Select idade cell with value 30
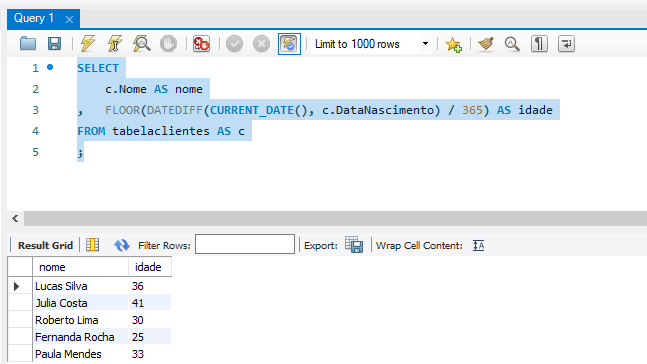Image resolution: width=647 pixels, height=364 pixels. [150, 320]
